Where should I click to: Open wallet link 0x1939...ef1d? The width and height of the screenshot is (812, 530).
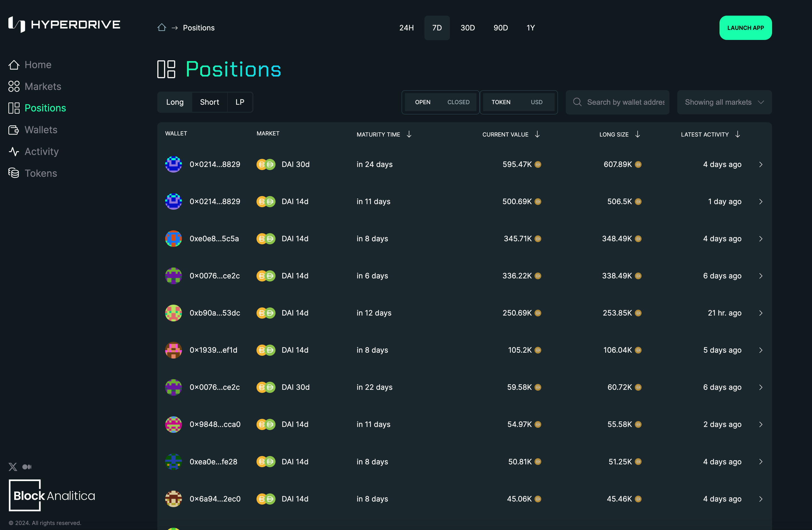click(213, 350)
